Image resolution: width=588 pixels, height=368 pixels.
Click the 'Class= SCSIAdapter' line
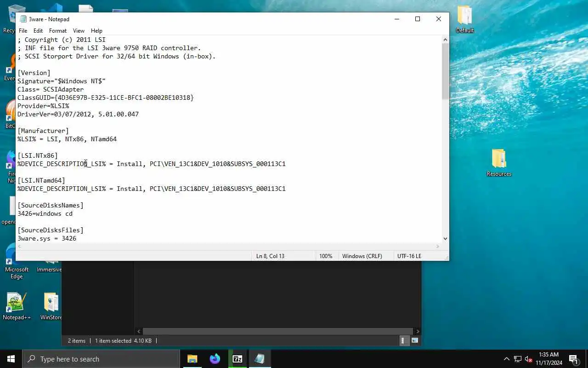51,89
